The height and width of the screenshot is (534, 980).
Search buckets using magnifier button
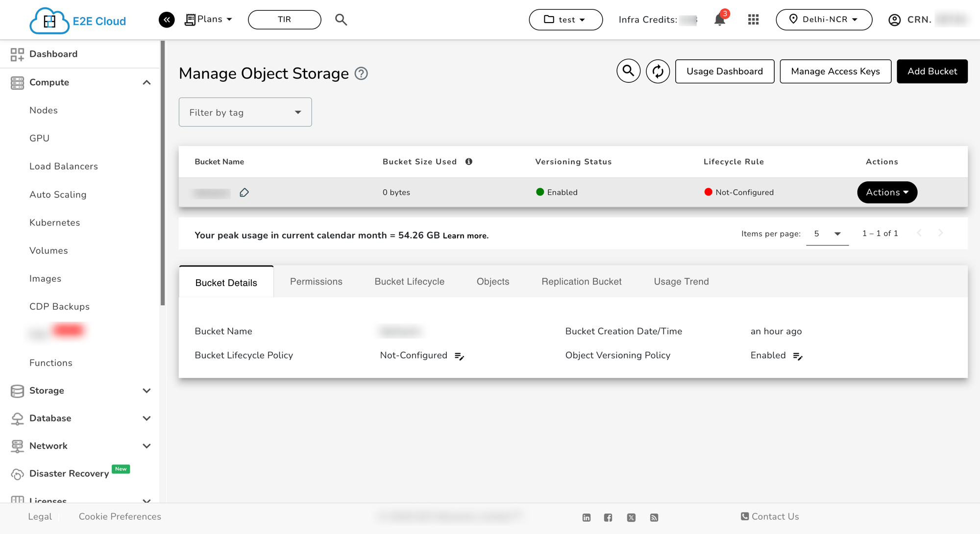tap(628, 71)
